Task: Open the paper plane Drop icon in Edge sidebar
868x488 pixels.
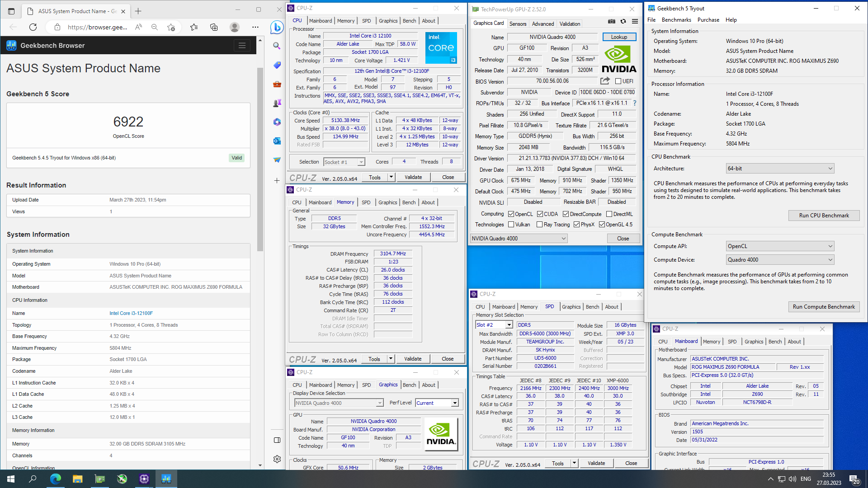Action: point(277,160)
